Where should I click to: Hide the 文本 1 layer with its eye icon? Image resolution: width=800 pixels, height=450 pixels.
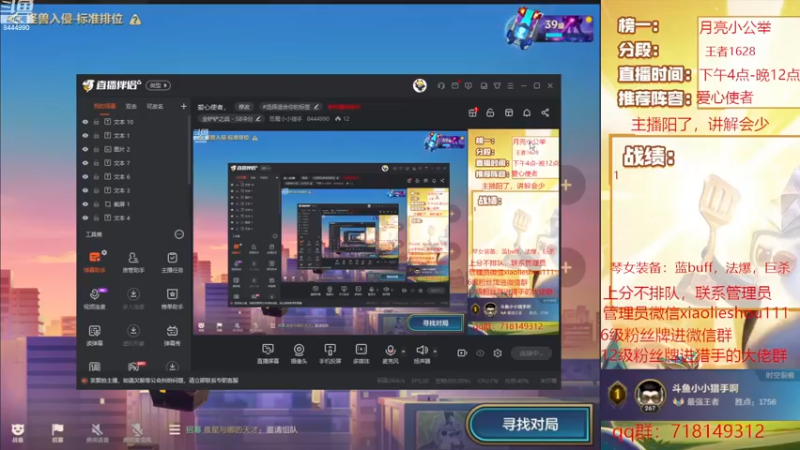point(85,136)
